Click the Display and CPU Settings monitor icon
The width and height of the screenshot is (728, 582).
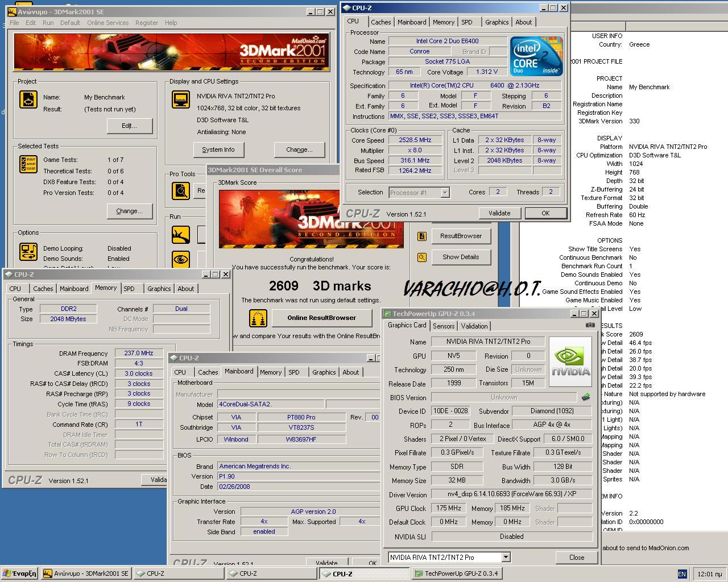(181, 99)
